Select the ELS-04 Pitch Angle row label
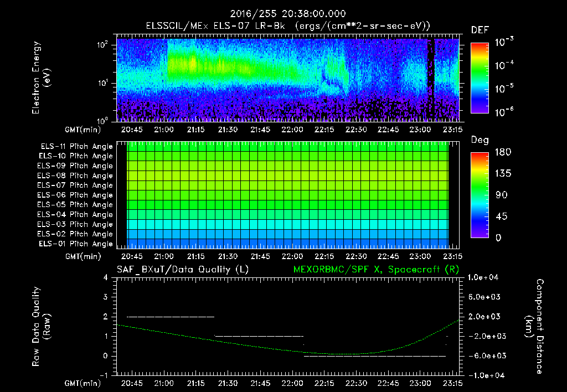 pos(75,214)
